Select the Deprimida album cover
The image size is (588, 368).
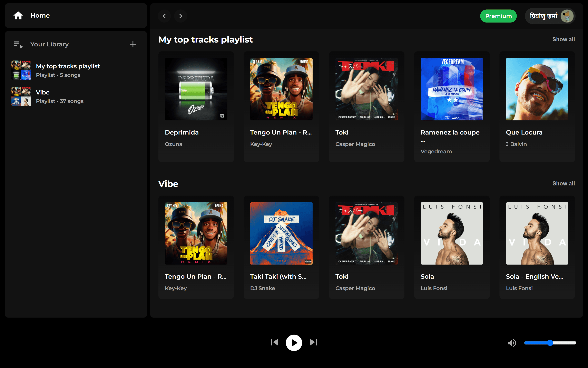point(196,89)
